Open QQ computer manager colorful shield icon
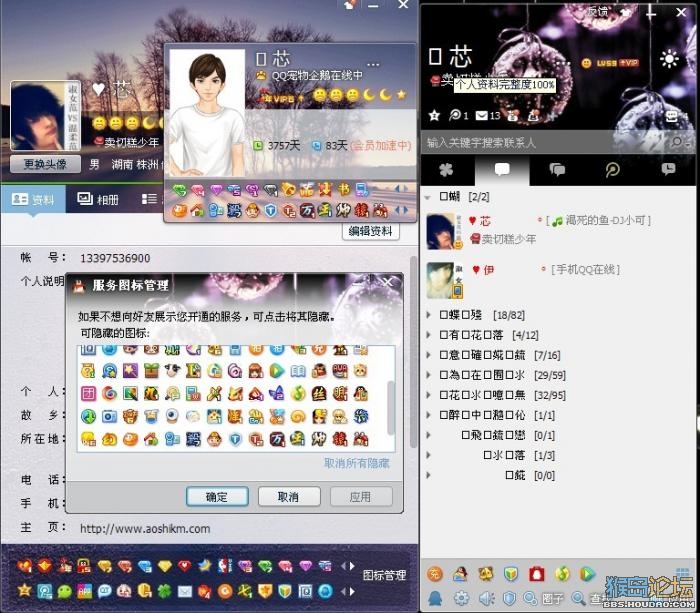The height and width of the screenshot is (613, 700). pos(511,574)
